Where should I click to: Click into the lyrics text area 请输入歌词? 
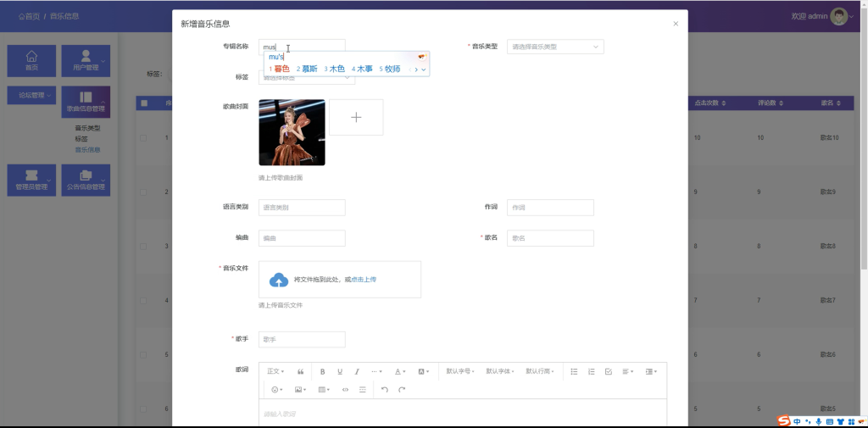[462, 414]
